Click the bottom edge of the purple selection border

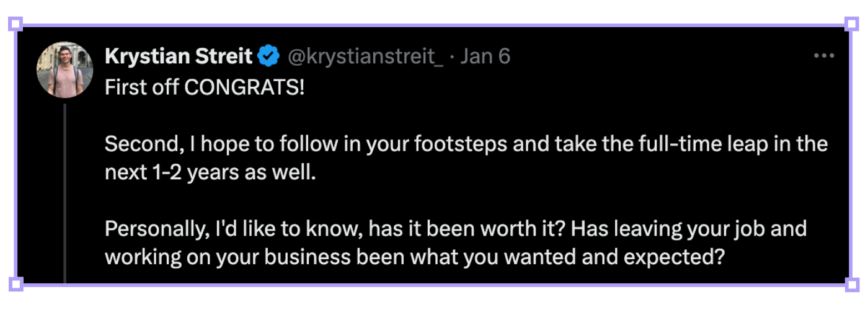click(434, 285)
